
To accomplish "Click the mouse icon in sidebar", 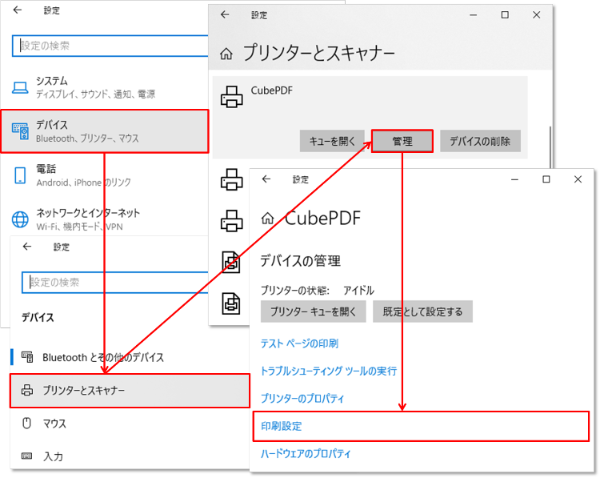I will 27,423.
